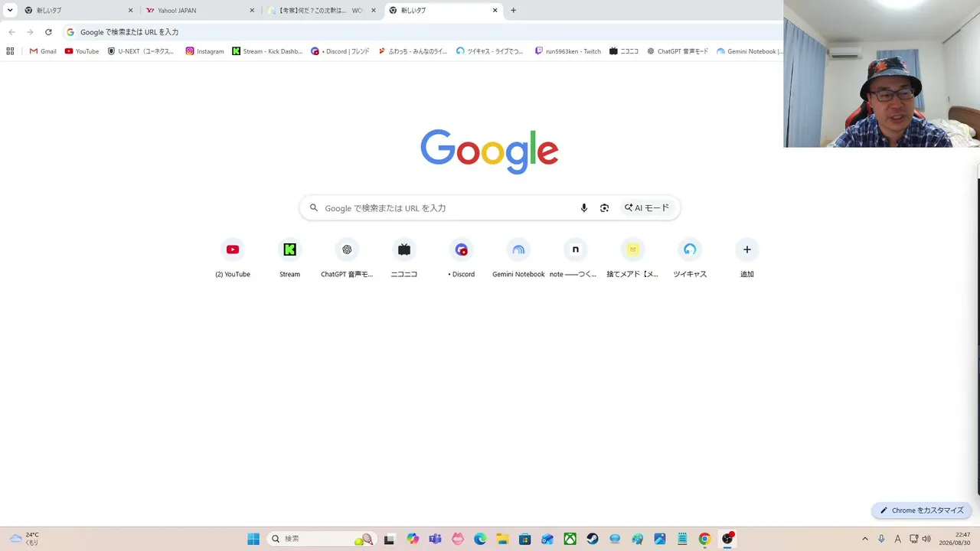The height and width of the screenshot is (551, 980).
Task: Click the microphone icon in system tray
Action: (x=882, y=539)
